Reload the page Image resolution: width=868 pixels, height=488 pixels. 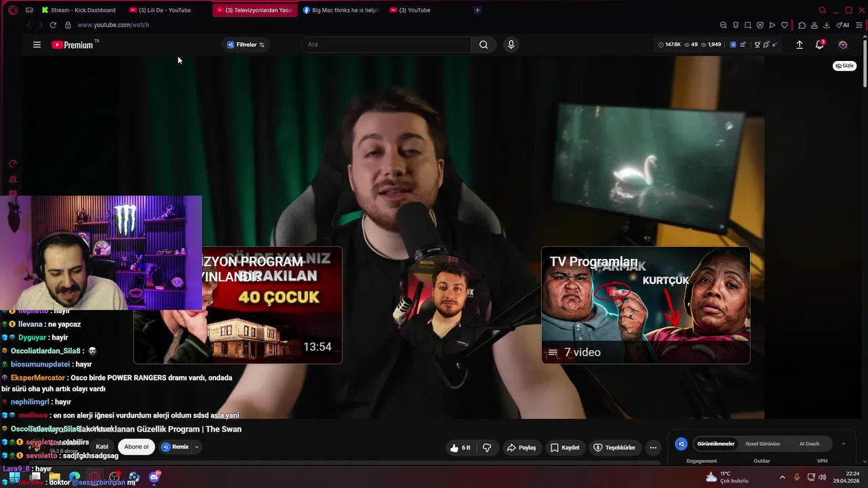tap(53, 25)
